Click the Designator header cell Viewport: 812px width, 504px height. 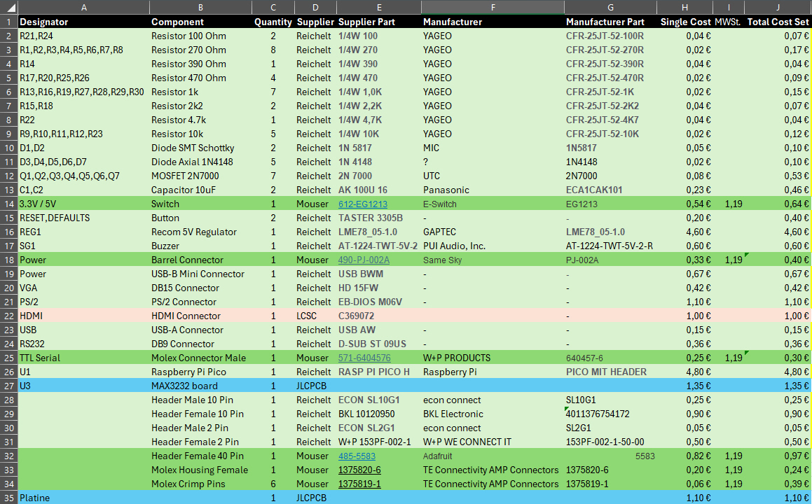pos(84,22)
